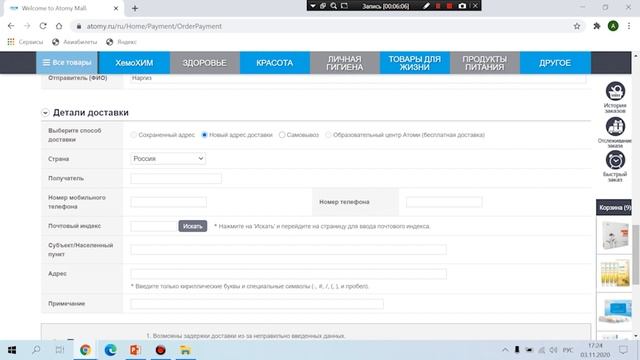Click the Номер мобильного телефона field
This screenshot has width=640, height=360.
pos(169,202)
